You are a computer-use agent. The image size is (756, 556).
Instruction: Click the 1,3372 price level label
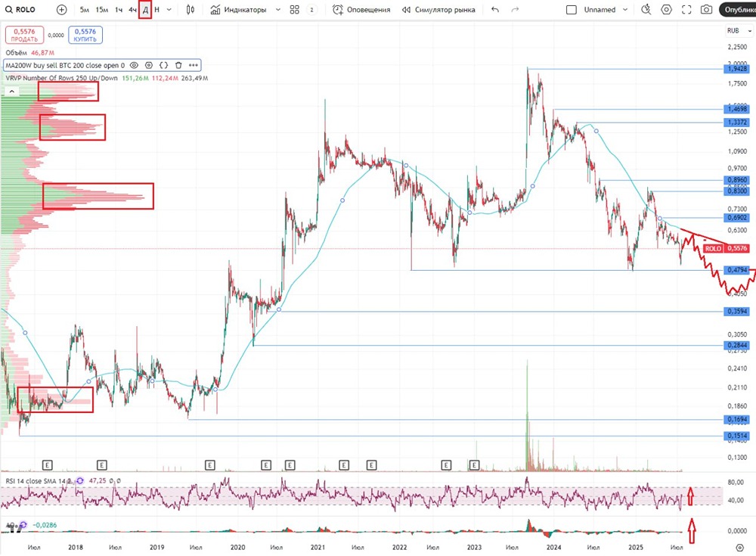click(737, 123)
